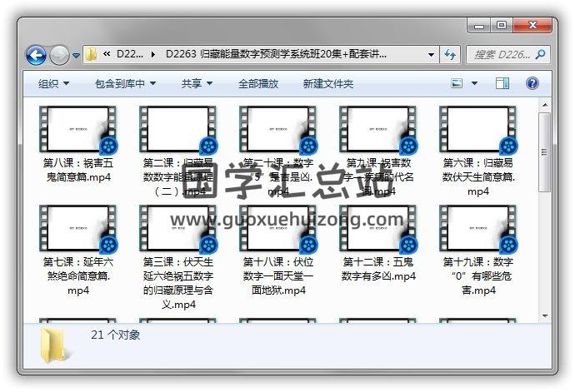Click file name 第三课：伏天生延六绝祸五数字的归藏原理与含义.mp4
This screenshot has height=392, width=575.
tap(178, 283)
